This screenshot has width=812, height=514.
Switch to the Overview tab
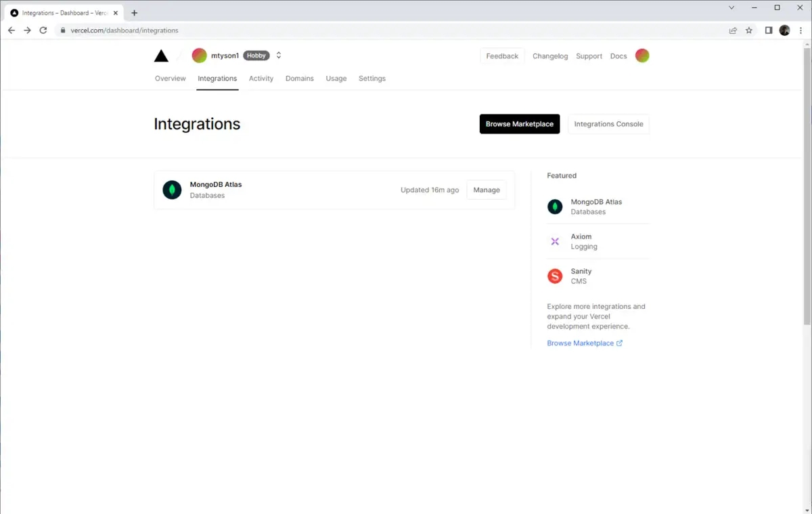pos(170,79)
